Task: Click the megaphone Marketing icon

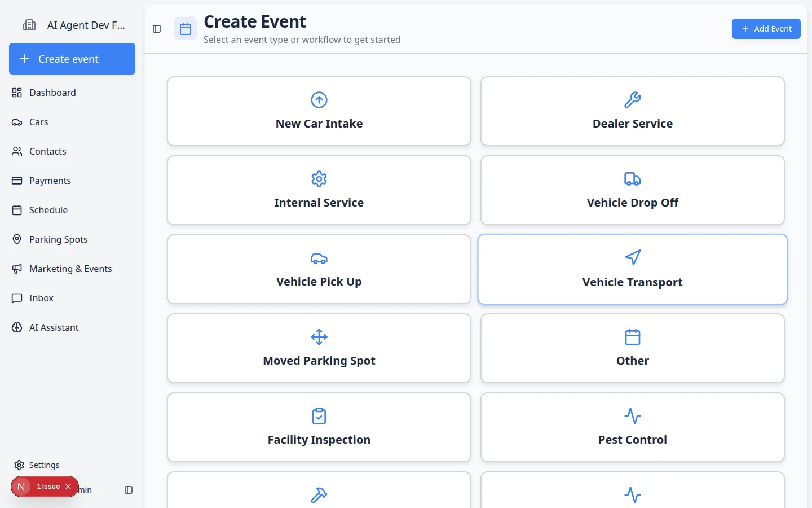Action: coord(17,269)
